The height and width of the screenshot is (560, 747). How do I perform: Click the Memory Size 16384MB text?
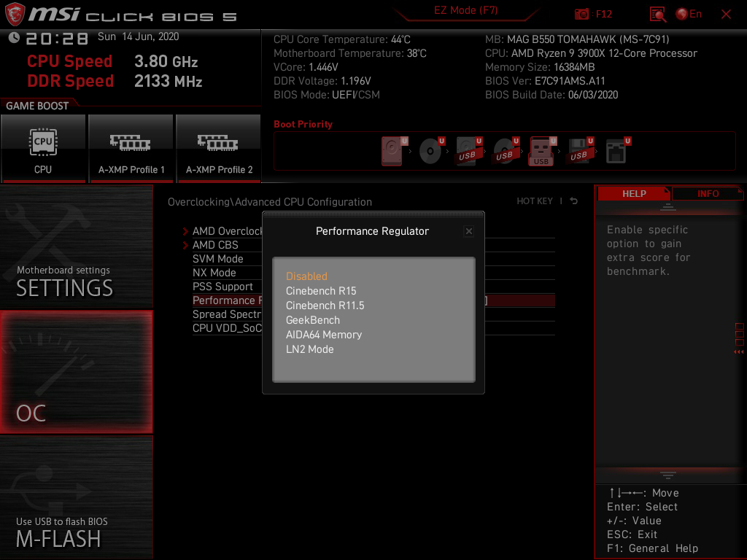click(540, 67)
